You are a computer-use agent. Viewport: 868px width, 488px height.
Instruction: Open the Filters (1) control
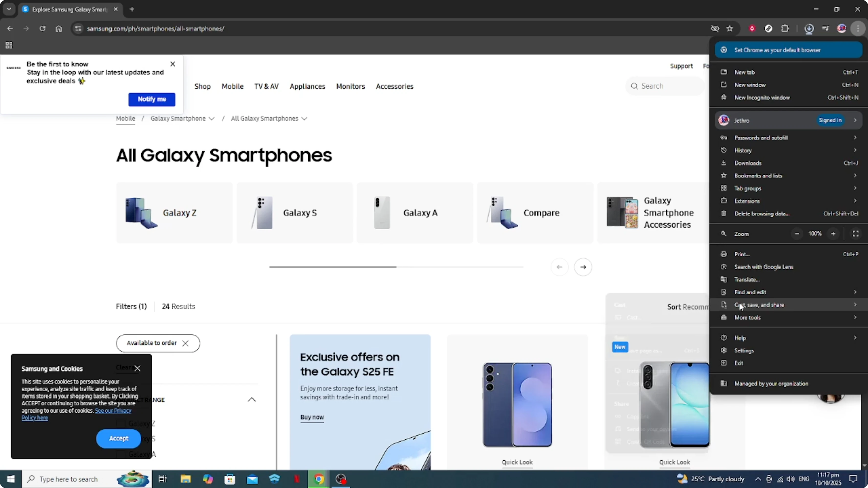(x=131, y=307)
